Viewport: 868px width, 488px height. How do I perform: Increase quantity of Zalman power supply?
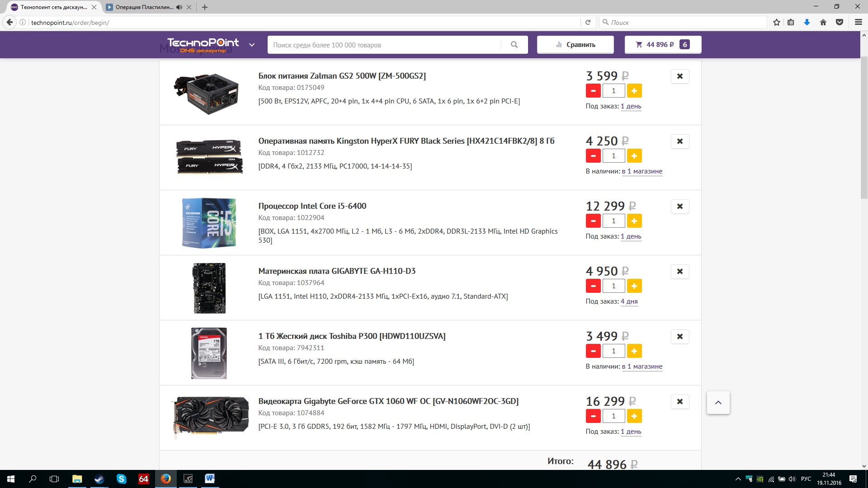pyautogui.click(x=634, y=91)
